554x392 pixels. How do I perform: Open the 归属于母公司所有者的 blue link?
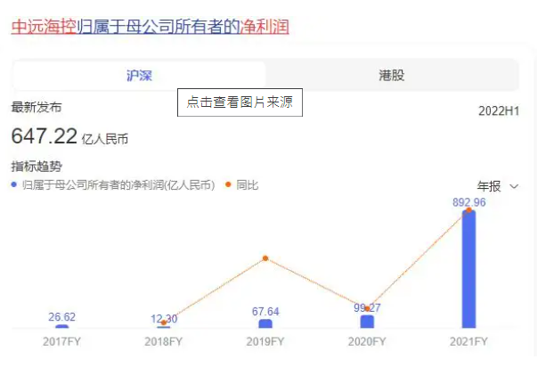pos(158,27)
